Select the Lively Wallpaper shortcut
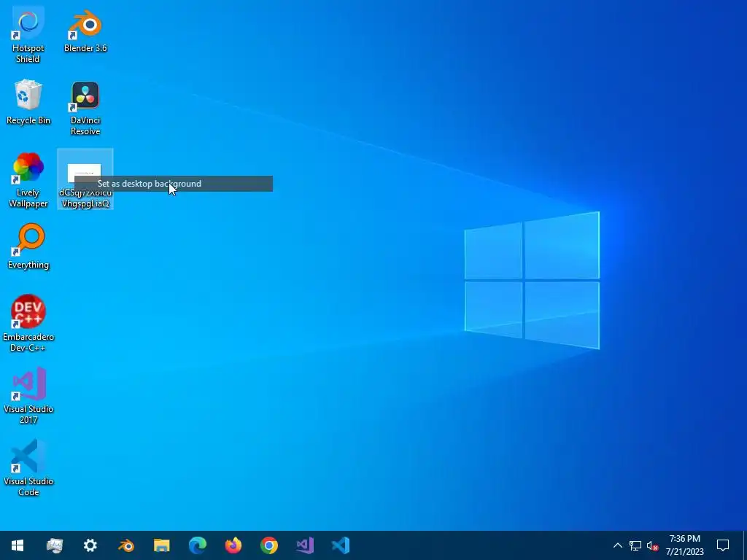 (x=28, y=180)
